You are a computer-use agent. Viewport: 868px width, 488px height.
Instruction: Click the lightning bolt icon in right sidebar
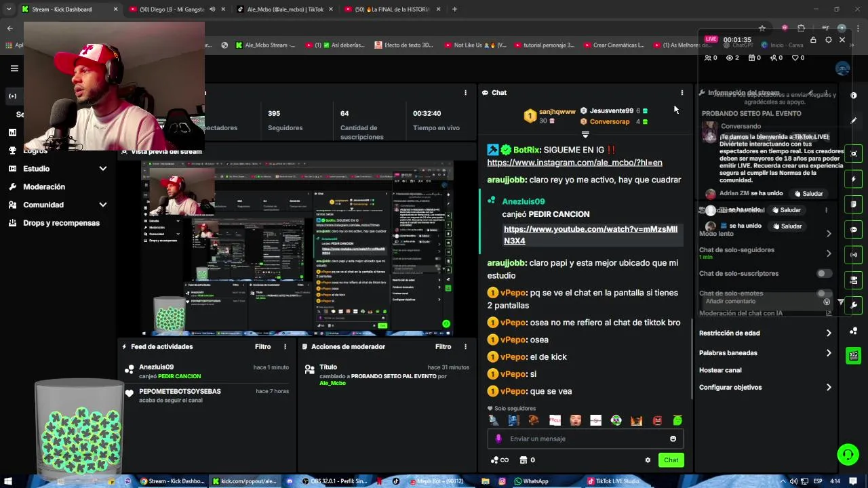tap(854, 179)
